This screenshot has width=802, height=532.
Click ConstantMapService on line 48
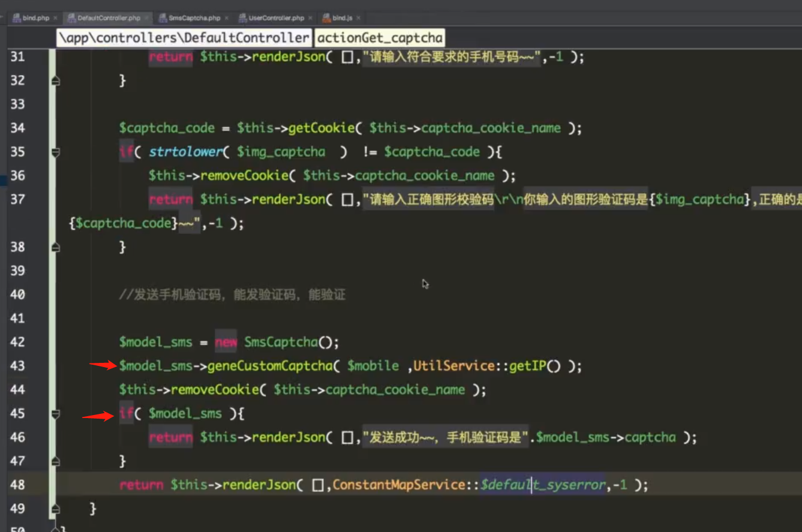pos(399,485)
